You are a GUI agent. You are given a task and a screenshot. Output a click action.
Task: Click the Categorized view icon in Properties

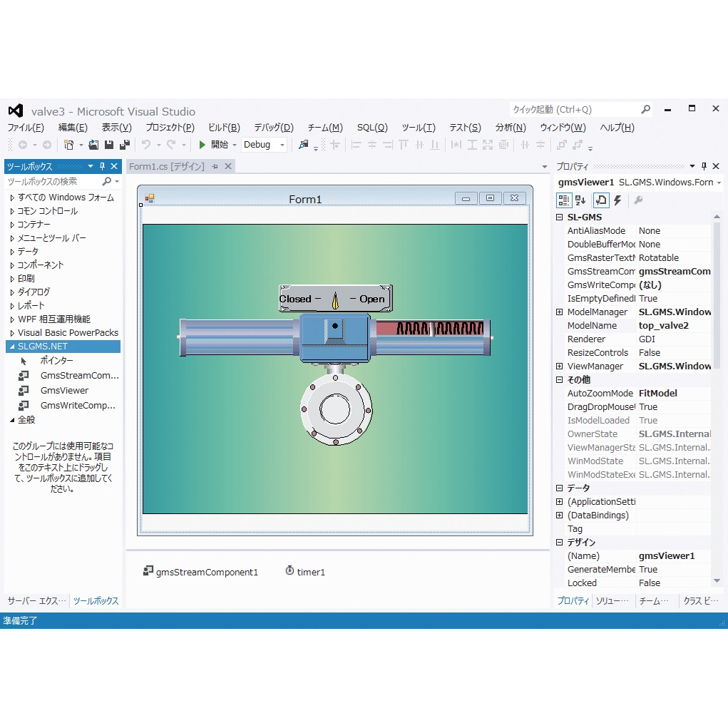click(x=563, y=200)
